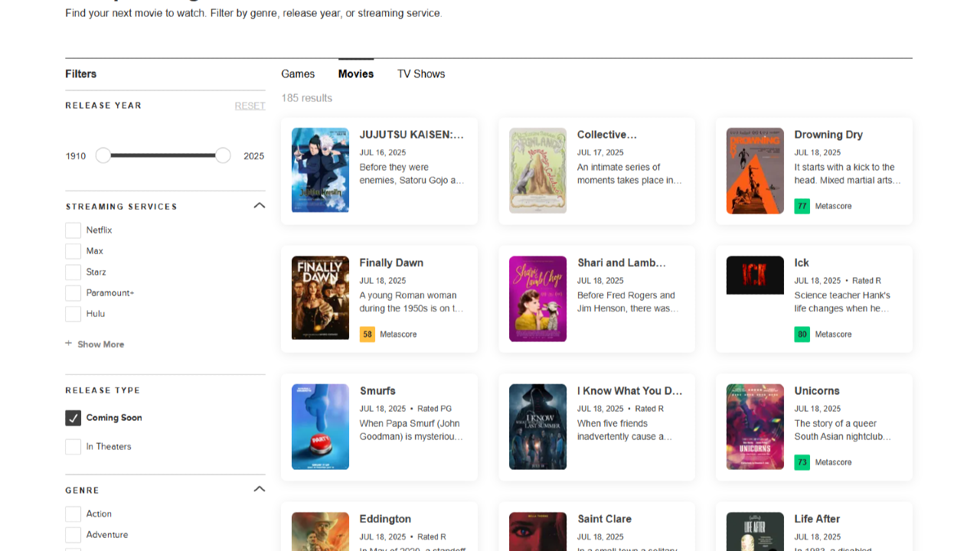Open the Shari and Lamb Chop title
Image resolution: width=980 pixels, height=551 pixels.
622,262
